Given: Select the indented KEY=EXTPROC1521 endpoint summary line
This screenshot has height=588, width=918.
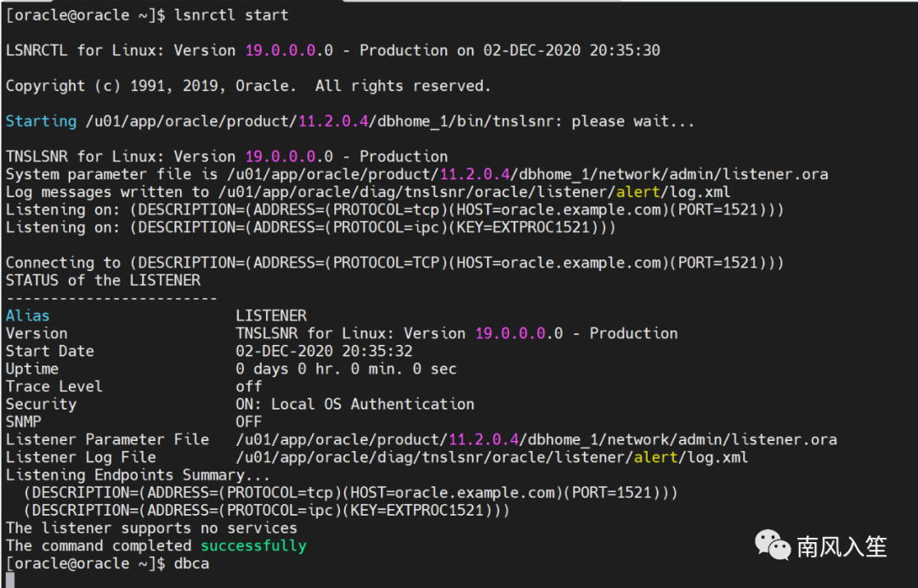Looking at the screenshot, I should tap(266, 510).
